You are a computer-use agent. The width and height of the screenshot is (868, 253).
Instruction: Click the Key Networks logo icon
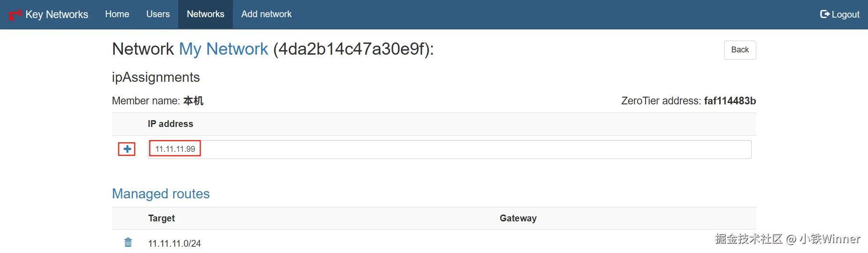coord(15,14)
